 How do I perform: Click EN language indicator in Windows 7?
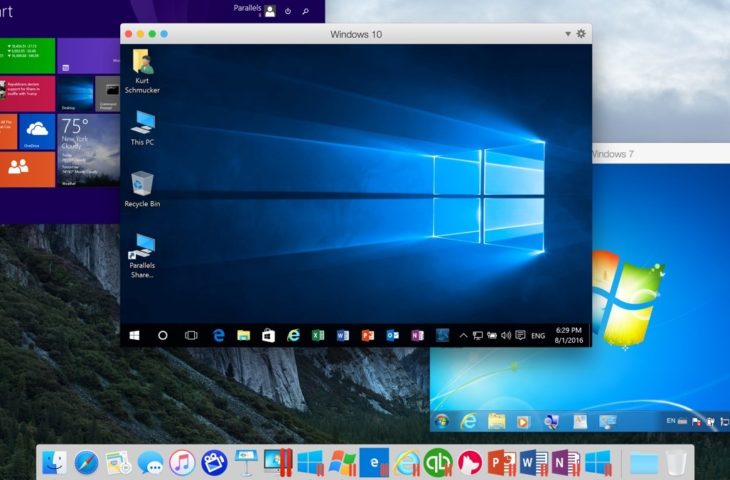671,421
